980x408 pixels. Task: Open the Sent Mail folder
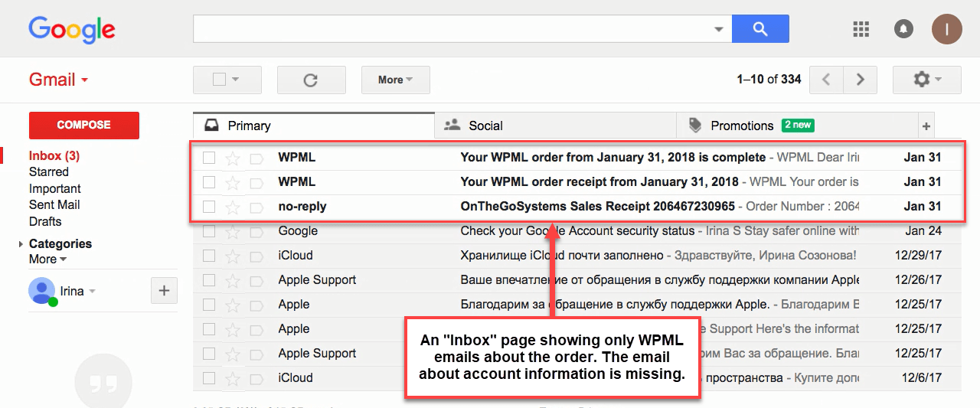[x=54, y=205]
